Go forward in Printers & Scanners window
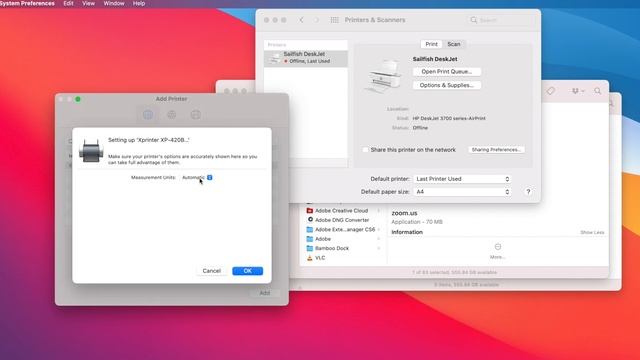Screen dimensions: 640x360 pyautogui.click(x=316, y=20)
